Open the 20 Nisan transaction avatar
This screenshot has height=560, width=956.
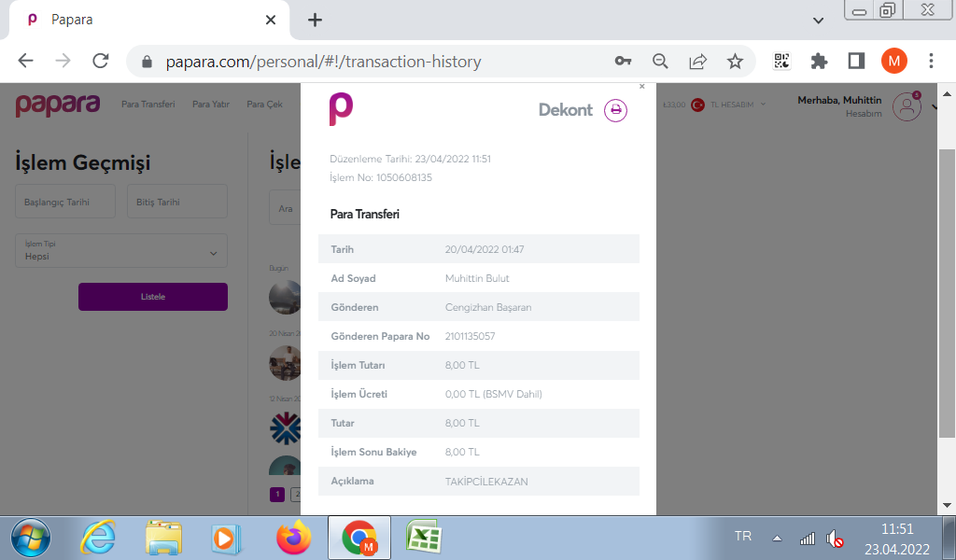tap(285, 363)
